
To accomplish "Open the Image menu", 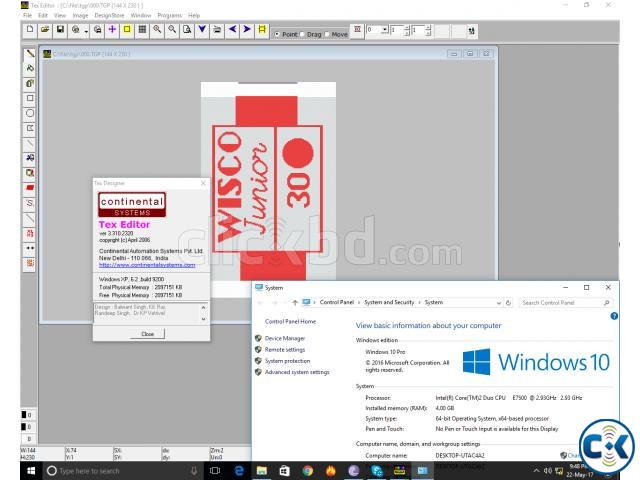I will 80,16.
